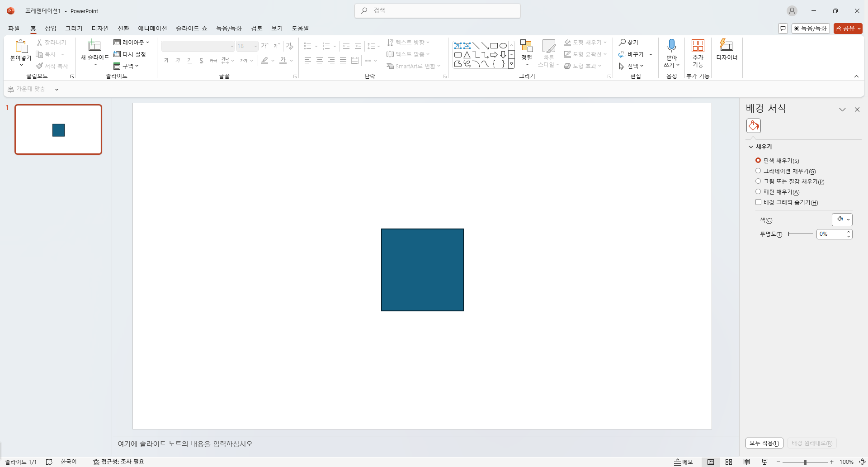Viewport: 868px width, 467px height.
Task: Check 배경 그래픽 숨기기 checkbox
Action: 758,202
